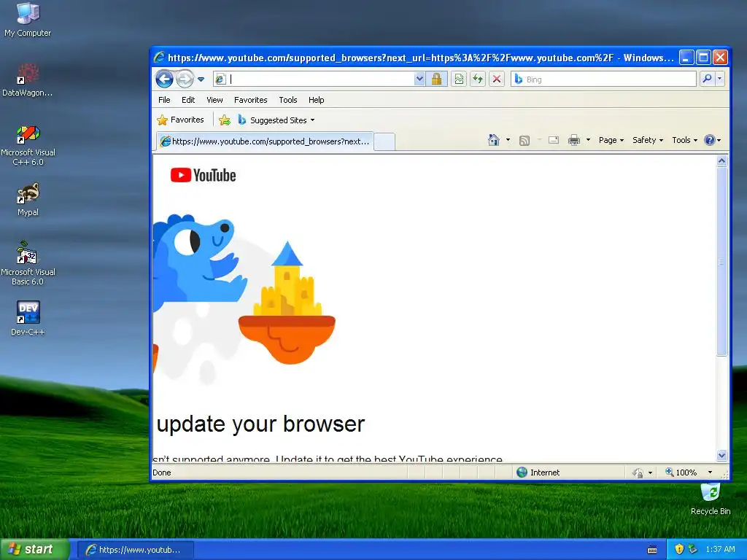
Task: Click the blue Help question icon
Action: coord(709,140)
